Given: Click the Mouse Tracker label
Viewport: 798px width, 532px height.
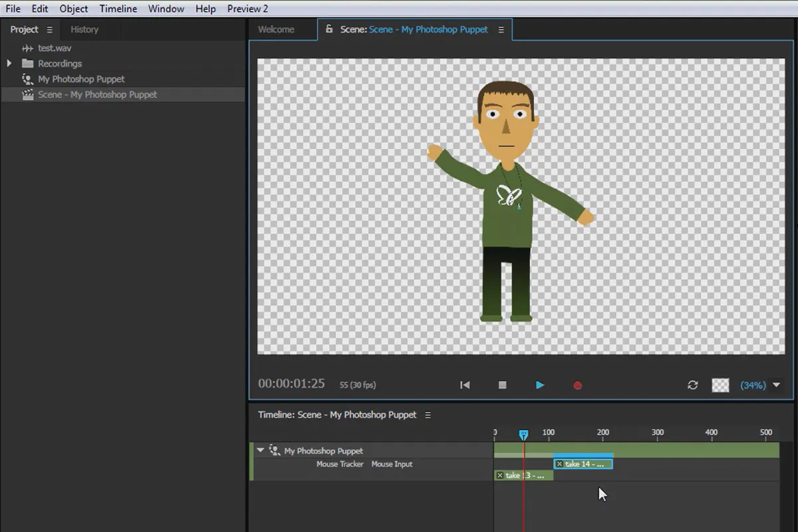Looking at the screenshot, I should (340, 464).
